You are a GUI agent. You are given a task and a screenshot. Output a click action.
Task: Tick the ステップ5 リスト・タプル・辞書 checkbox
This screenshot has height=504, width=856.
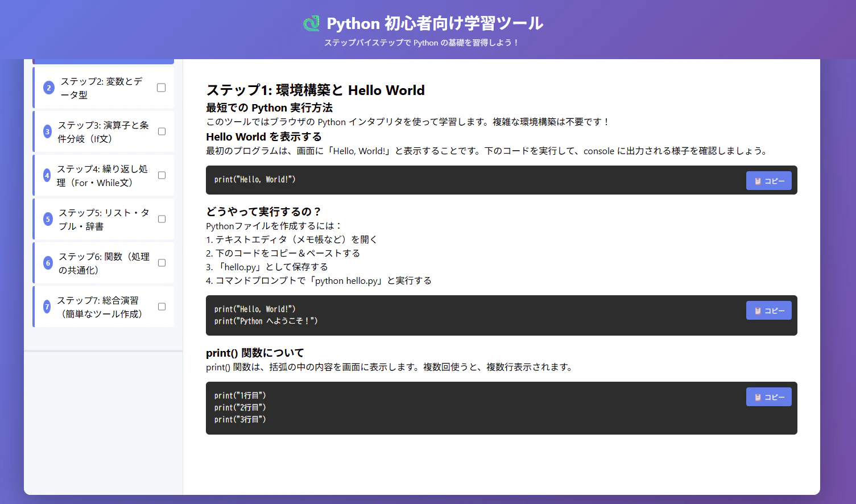tap(162, 219)
